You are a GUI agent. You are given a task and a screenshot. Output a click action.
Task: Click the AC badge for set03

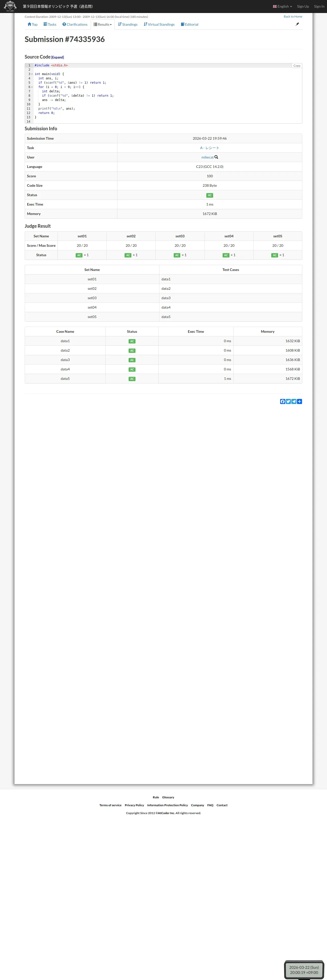[177, 255]
